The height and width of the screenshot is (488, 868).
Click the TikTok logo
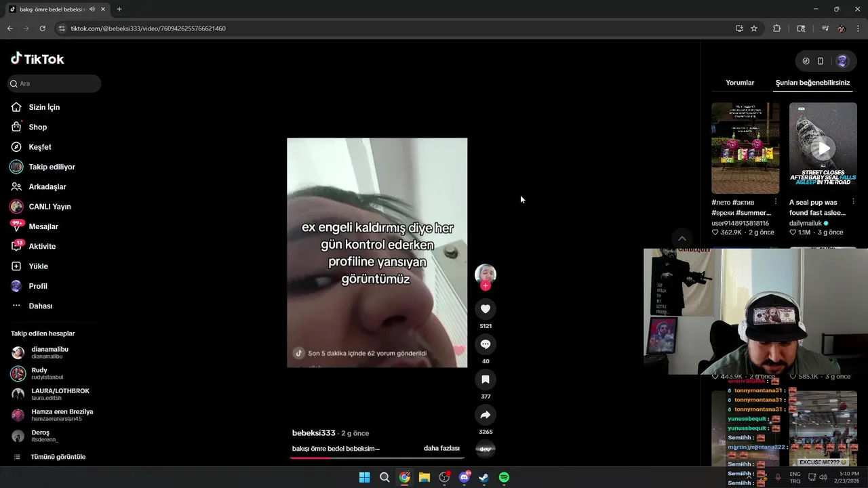point(37,59)
